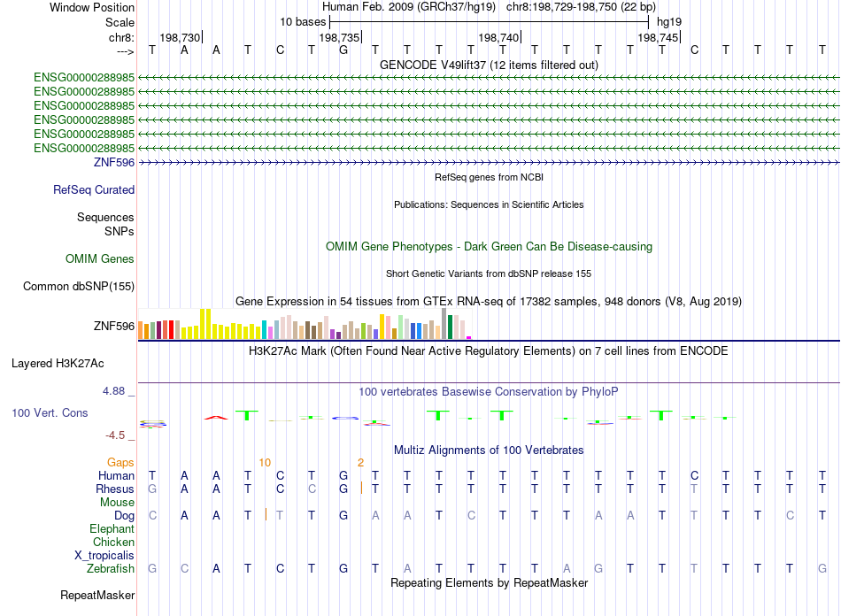Screen dimensions: 841x616
Task: Click the tall gray bar in GTEx chart
Action: coord(444,324)
